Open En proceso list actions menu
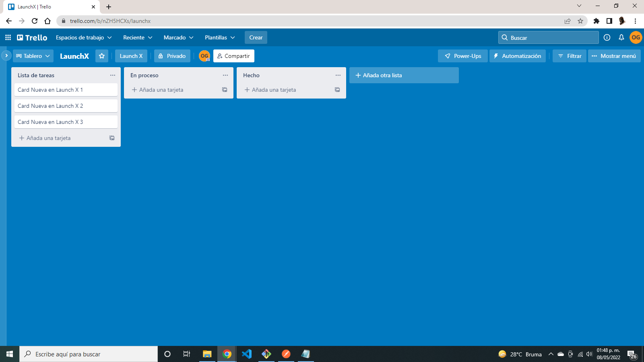Screen dimensions: 644x362 (x=225, y=75)
